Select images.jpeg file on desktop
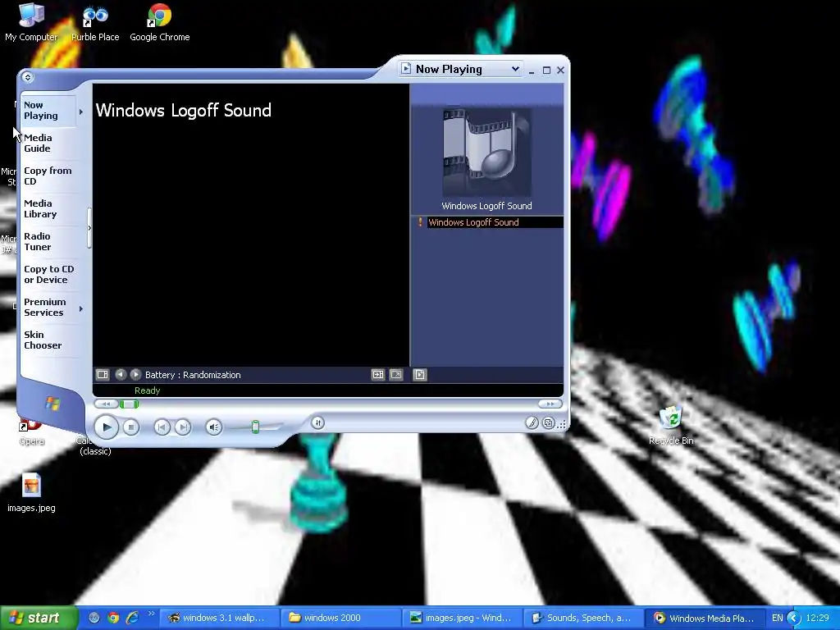Viewport: 840px width, 630px height. (x=31, y=493)
